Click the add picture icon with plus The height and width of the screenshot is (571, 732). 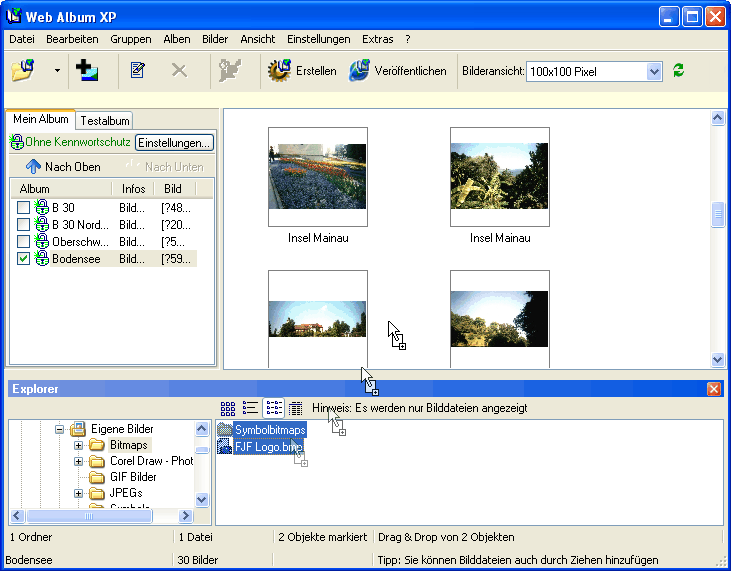click(x=87, y=71)
